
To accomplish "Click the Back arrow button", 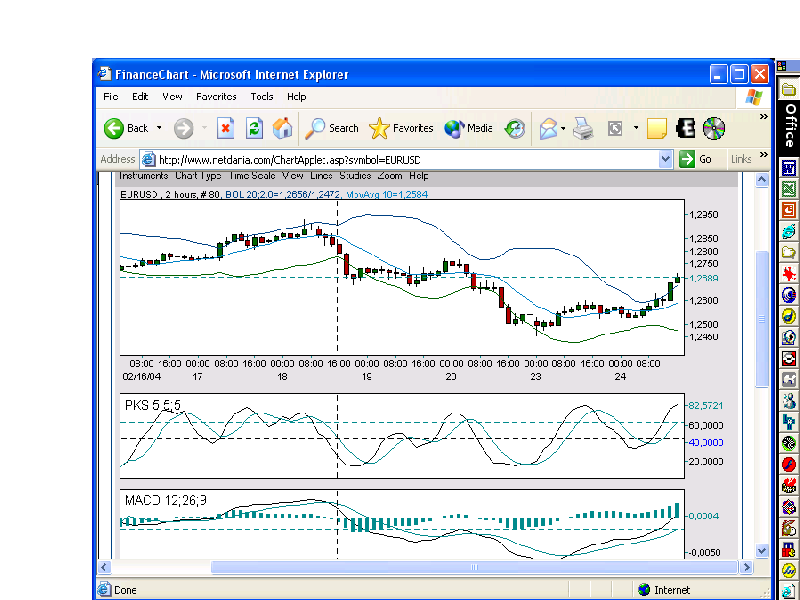I will 126,129.
